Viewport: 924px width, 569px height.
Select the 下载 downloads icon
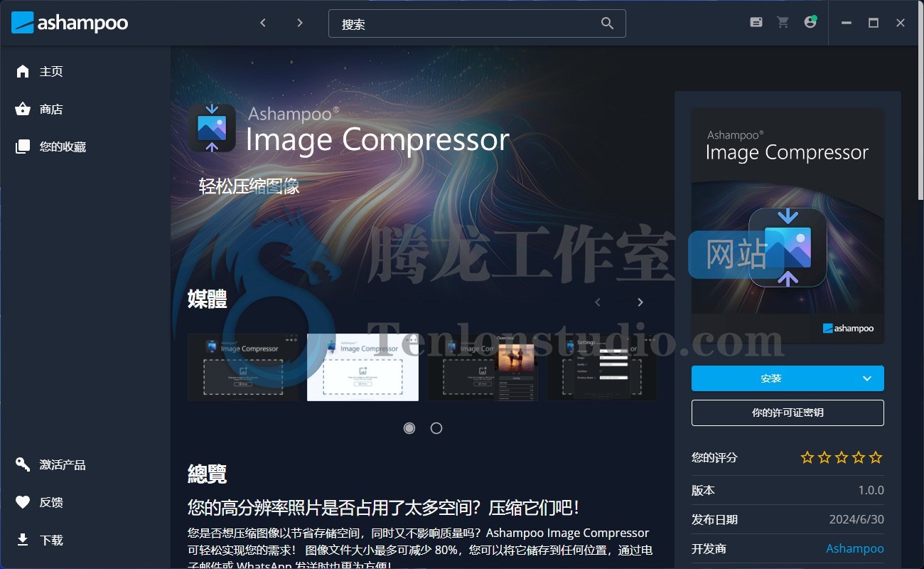(23, 540)
